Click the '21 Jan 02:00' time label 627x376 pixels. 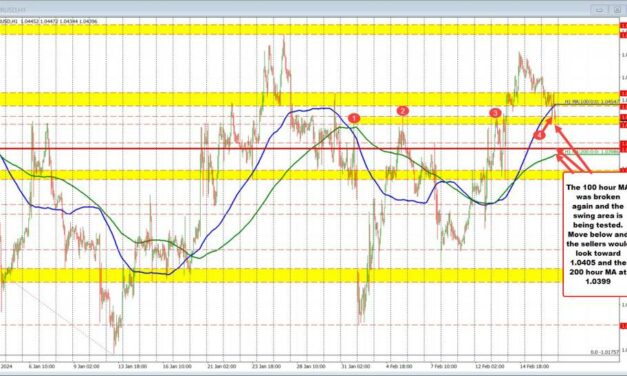pyautogui.click(x=221, y=366)
